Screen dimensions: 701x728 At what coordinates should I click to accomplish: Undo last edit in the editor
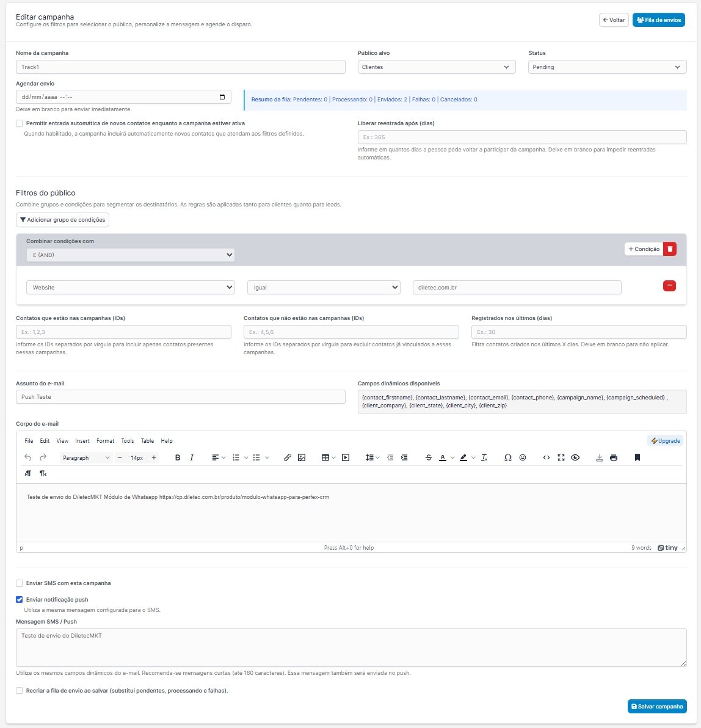click(x=28, y=457)
